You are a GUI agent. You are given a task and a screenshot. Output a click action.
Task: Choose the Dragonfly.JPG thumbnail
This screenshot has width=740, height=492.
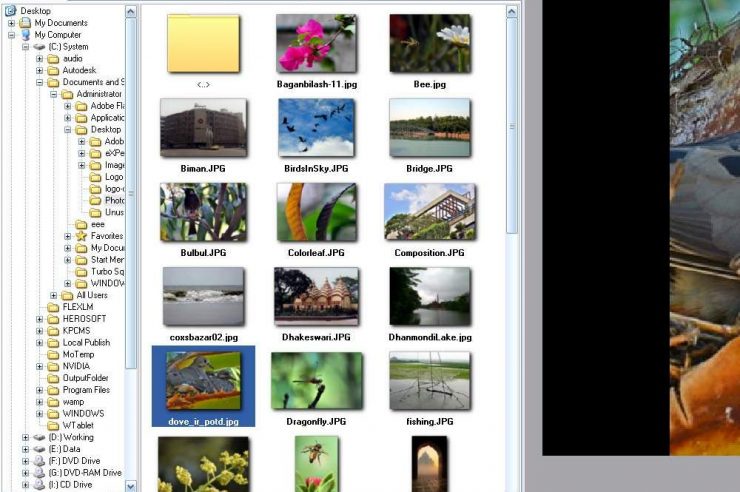[x=316, y=381]
